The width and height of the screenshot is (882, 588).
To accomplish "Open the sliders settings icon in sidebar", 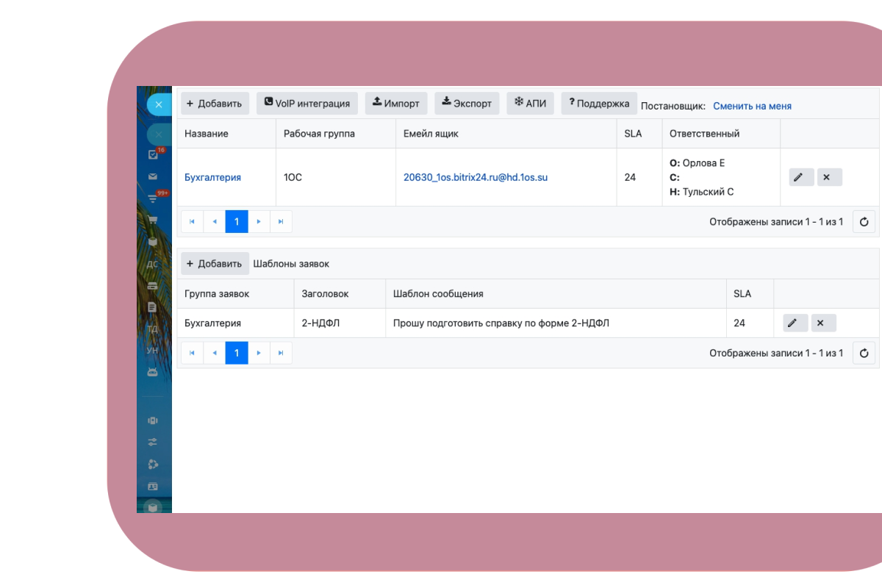I will pyautogui.click(x=153, y=442).
